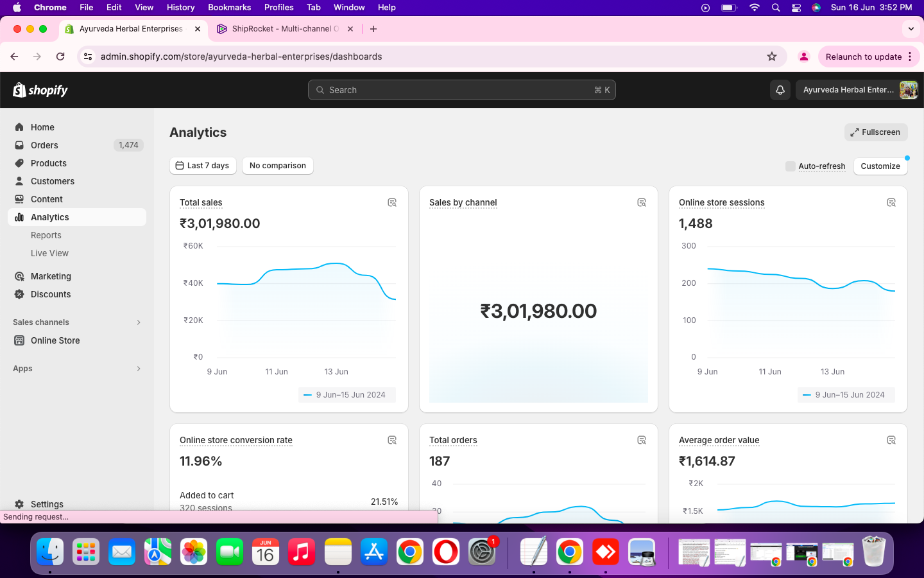Bookmark page with the star icon
The width and height of the screenshot is (924, 578).
(772, 57)
